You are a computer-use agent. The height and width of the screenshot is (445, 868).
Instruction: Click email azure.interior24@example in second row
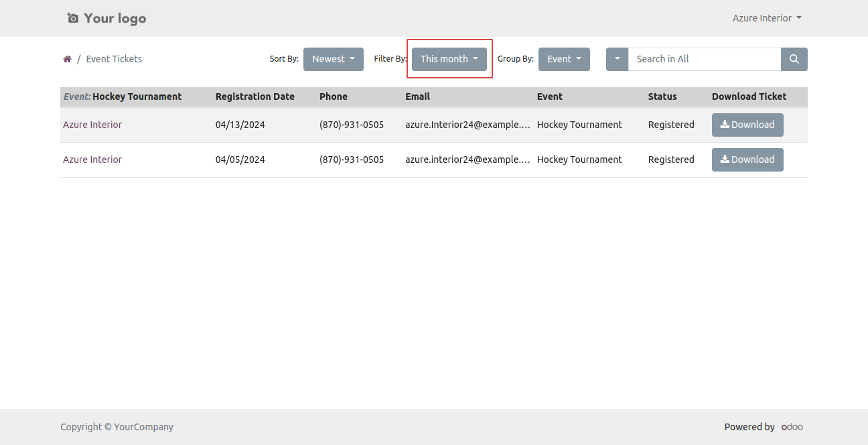[467, 160]
